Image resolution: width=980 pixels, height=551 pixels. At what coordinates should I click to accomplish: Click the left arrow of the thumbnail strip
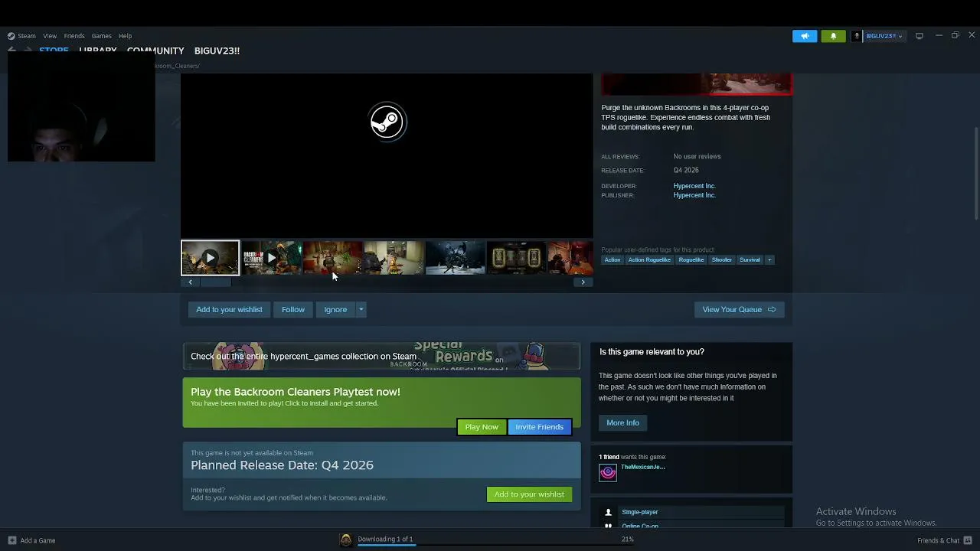tap(191, 282)
